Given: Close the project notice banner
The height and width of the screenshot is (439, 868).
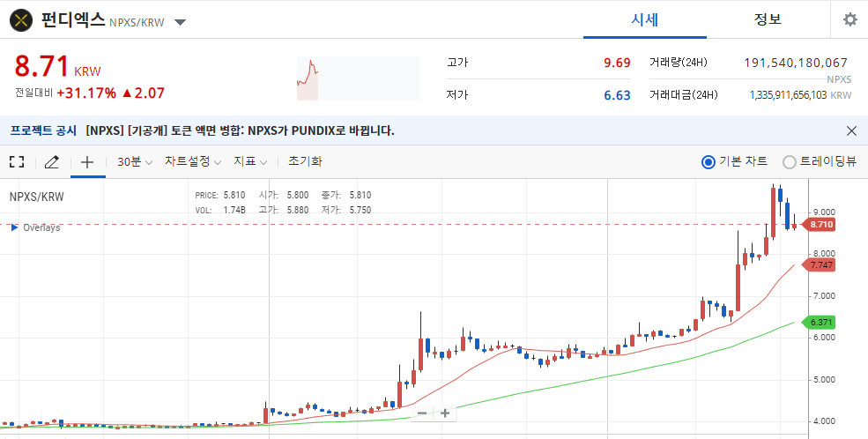Looking at the screenshot, I should [x=851, y=131].
